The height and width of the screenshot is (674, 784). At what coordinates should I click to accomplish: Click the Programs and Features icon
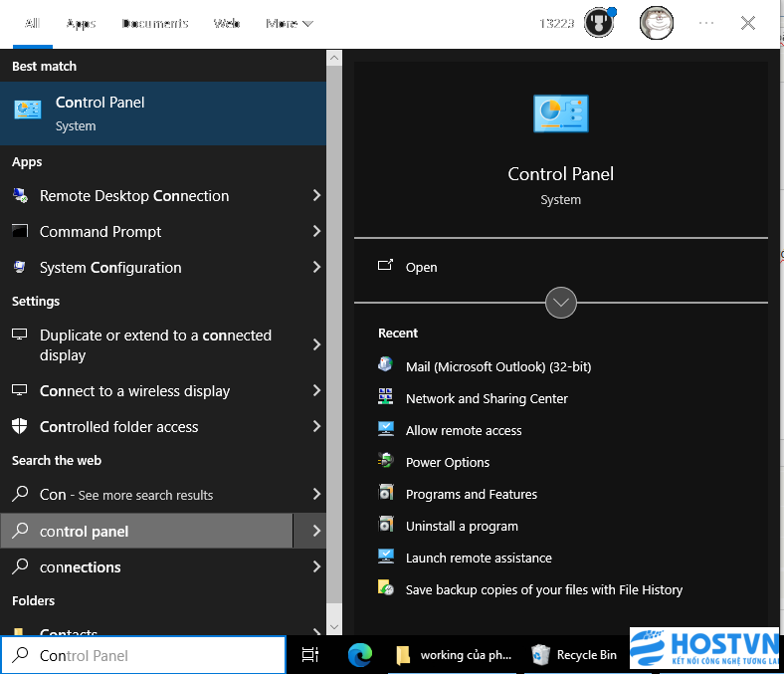click(385, 493)
